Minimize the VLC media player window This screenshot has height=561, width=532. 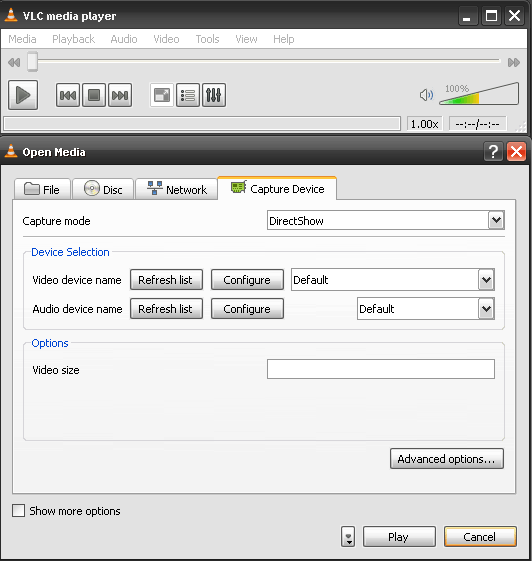[467, 16]
